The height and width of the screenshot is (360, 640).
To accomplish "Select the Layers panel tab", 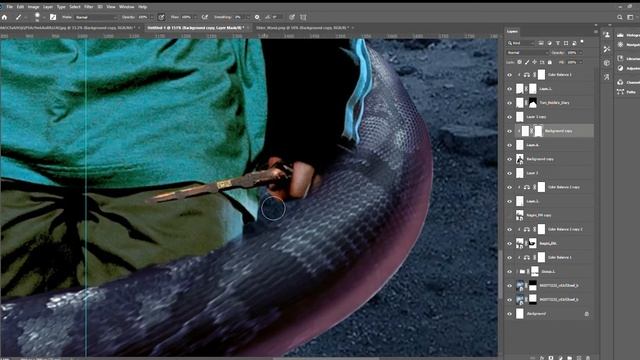I will click(x=512, y=31).
